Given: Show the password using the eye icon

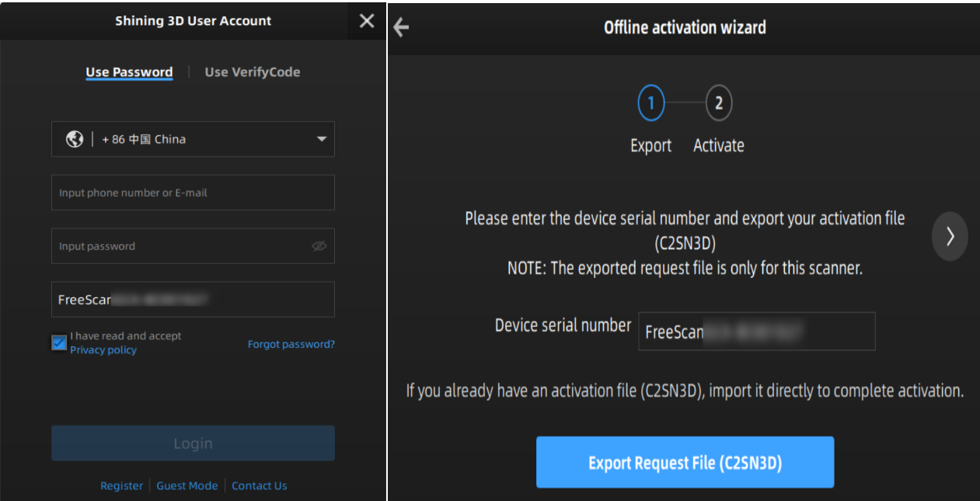Looking at the screenshot, I should click(x=319, y=246).
